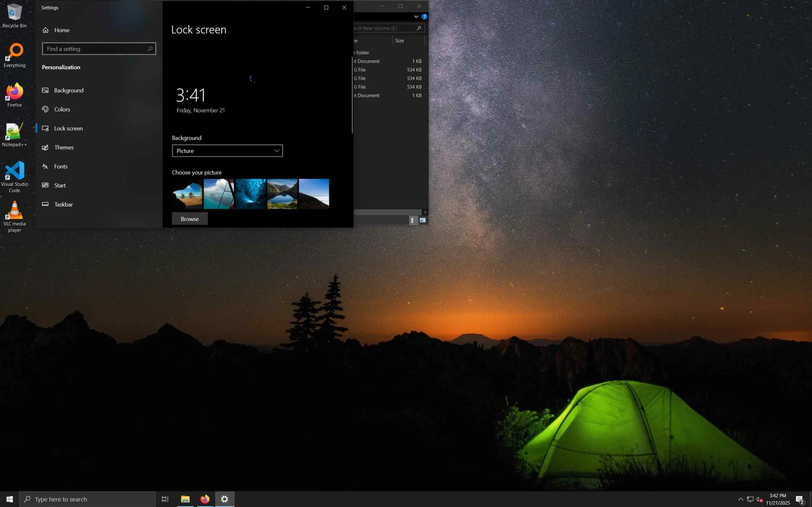The image size is (812, 507).
Task: Choose the beach cave lock screen picture
Action: (187, 194)
